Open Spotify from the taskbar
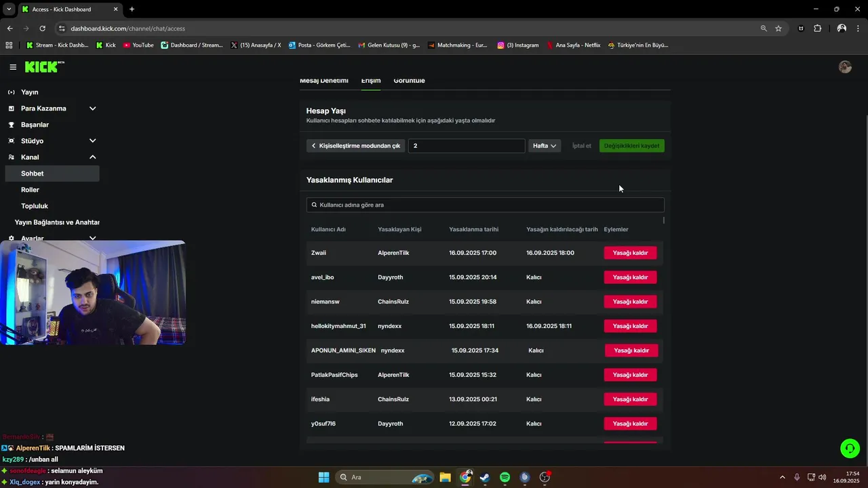868x488 pixels. (505, 477)
